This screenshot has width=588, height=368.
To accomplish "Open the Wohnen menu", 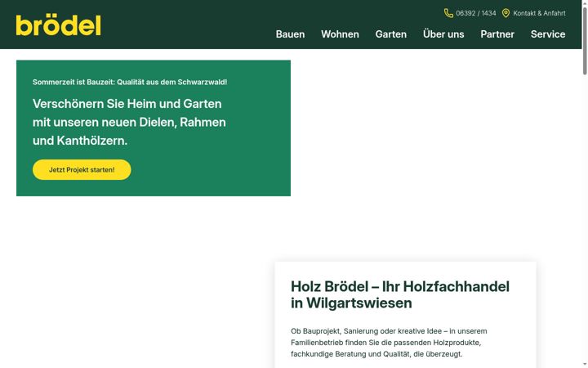I will click(x=340, y=34).
